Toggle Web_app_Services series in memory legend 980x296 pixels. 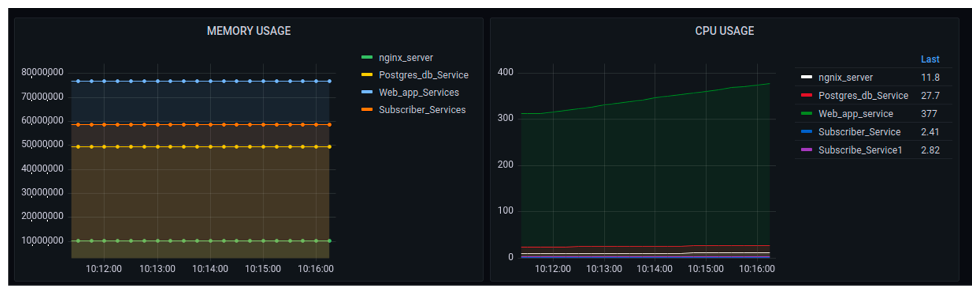tap(419, 93)
